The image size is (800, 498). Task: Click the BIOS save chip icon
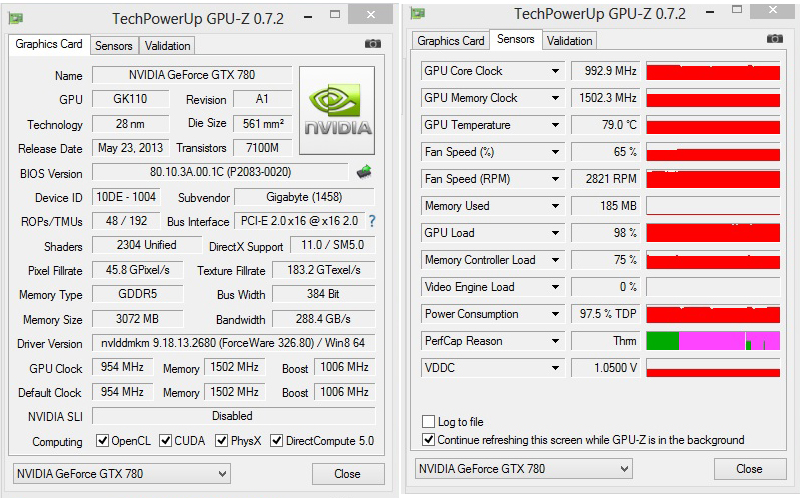tap(364, 172)
